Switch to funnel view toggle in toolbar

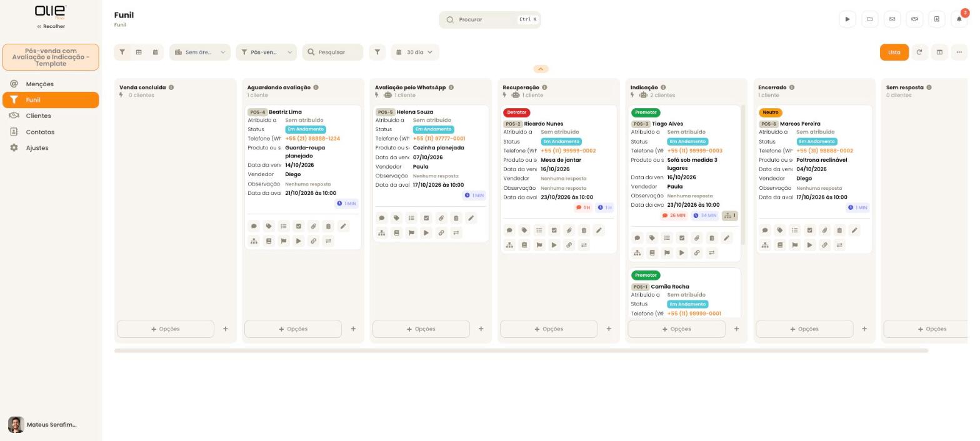click(122, 52)
